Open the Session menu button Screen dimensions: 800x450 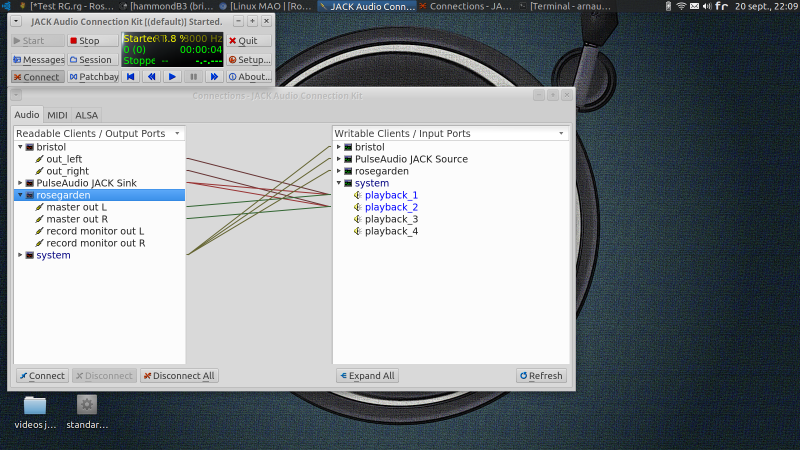[x=93, y=59]
